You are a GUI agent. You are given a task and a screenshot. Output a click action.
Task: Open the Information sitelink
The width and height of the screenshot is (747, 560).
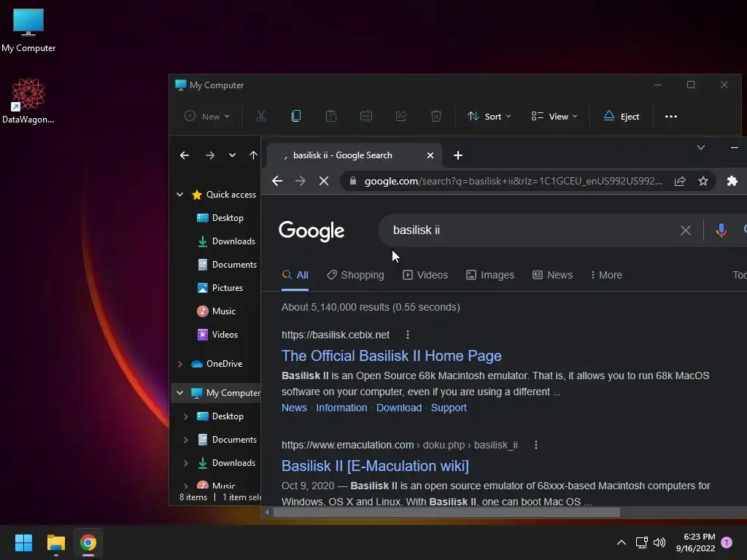[341, 408]
